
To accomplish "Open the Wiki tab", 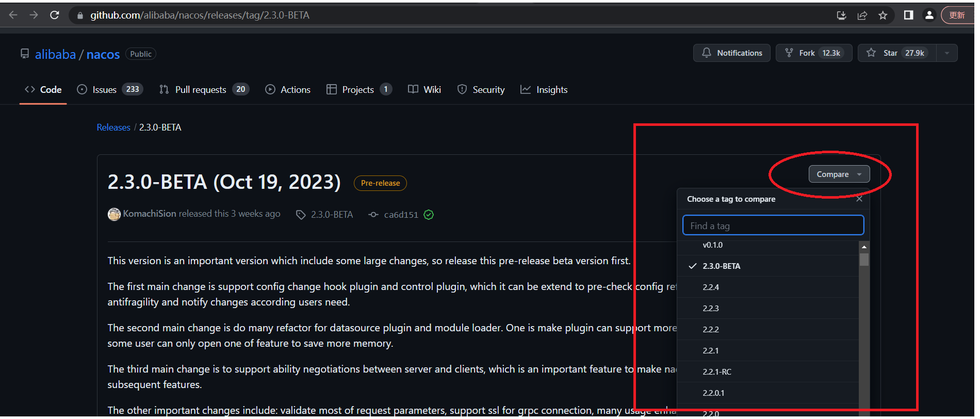I will (x=424, y=89).
